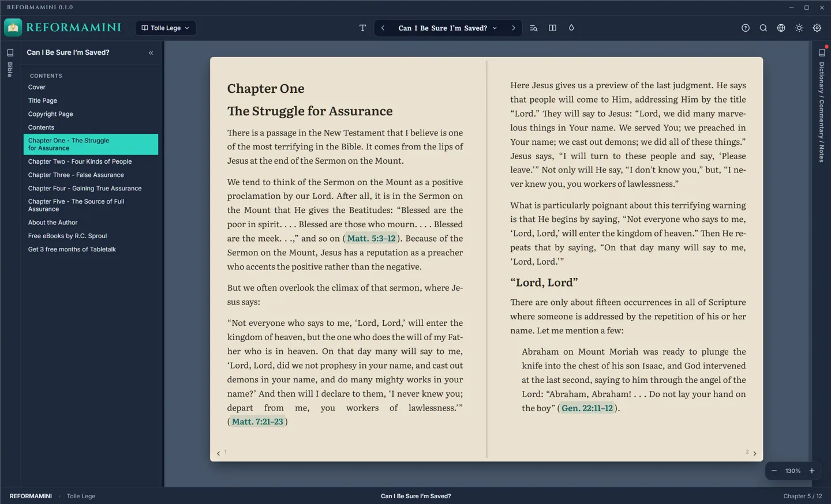Click 'Tolle Lege' in the status bar

pyautogui.click(x=81, y=496)
